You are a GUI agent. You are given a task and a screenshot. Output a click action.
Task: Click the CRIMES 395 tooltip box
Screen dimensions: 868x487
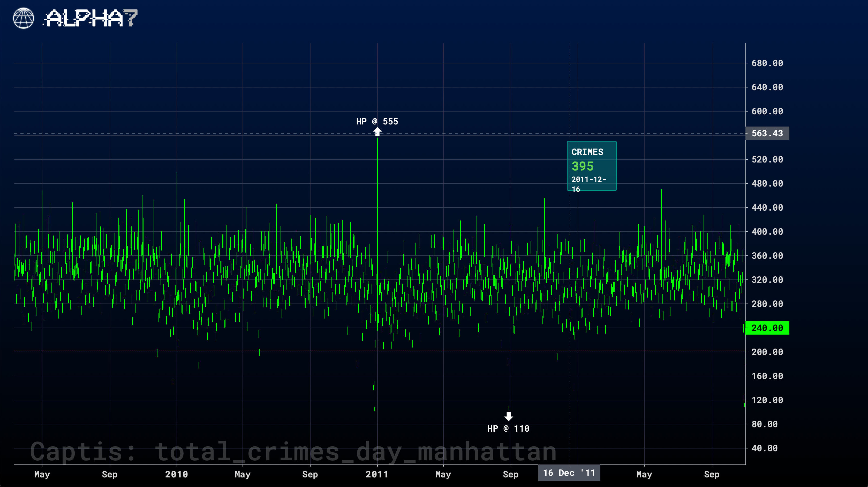pyautogui.click(x=592, y=166)
